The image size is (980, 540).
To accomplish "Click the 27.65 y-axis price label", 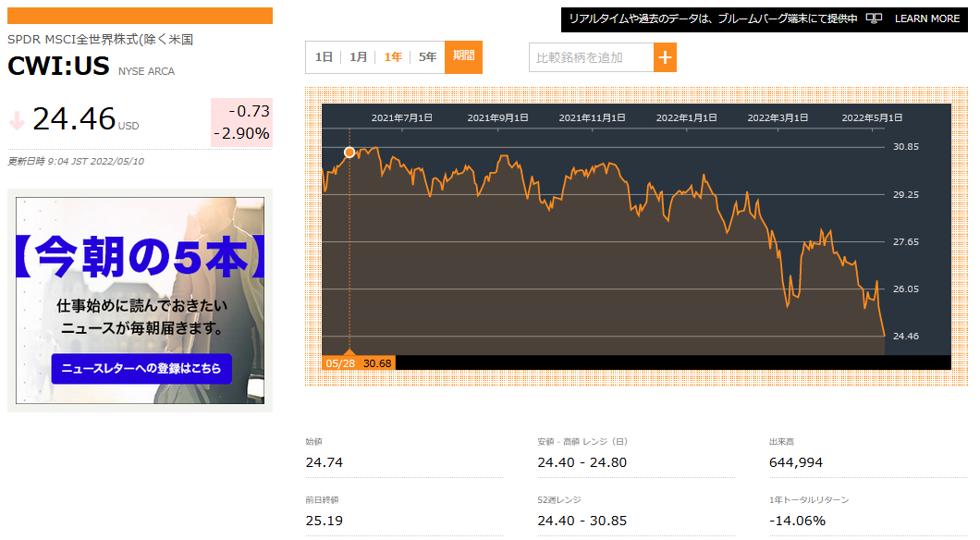I will 906,241.
